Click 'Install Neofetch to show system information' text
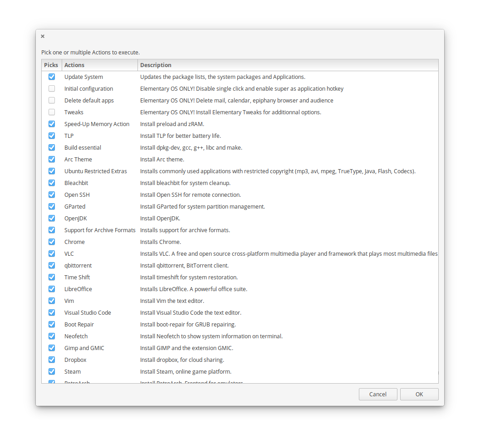The height and width of the screenshot is (448, 480). pos(211,336)
